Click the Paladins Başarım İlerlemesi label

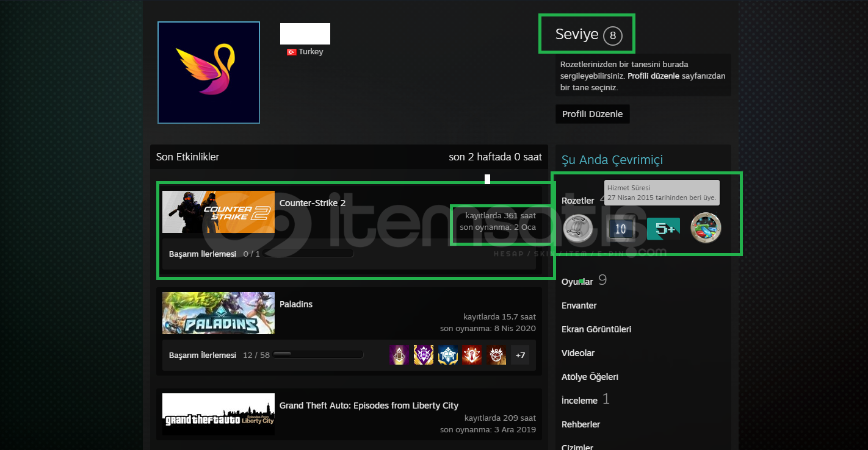(203, 355)
